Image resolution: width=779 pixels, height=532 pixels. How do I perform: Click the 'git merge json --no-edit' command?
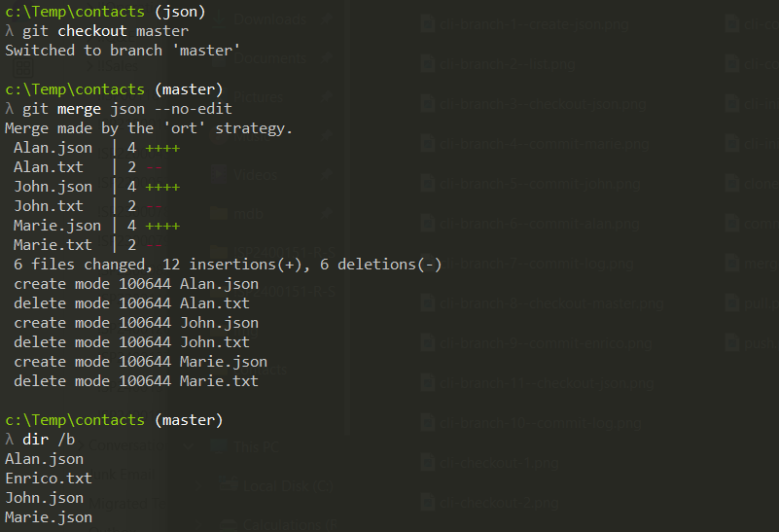click(119, 109)
